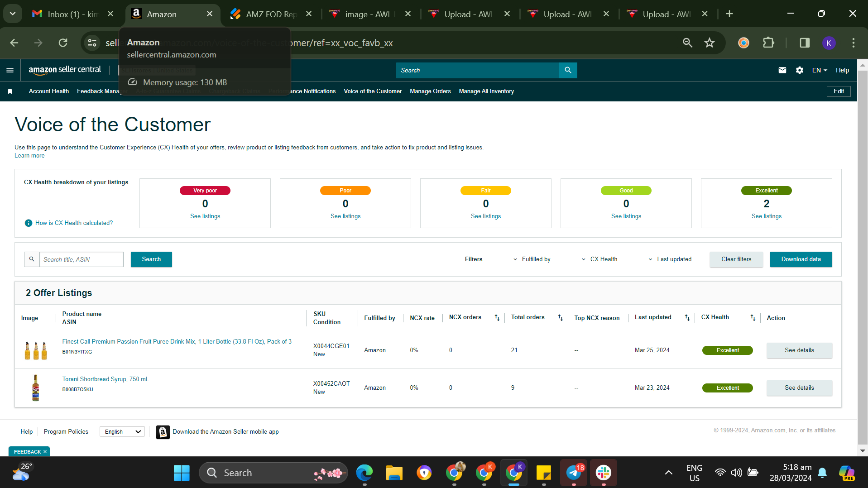The width and height of the screenshot is (868, 488).
Task: Open the Chrome profile avatar K
Action: click(829, 43)
